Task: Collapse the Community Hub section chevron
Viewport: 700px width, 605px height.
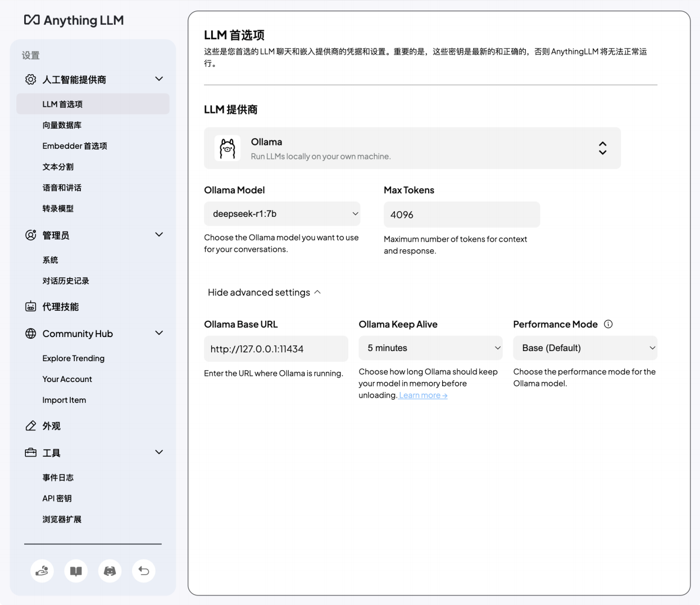Action: pyautogui.click(x=159, y=333)
